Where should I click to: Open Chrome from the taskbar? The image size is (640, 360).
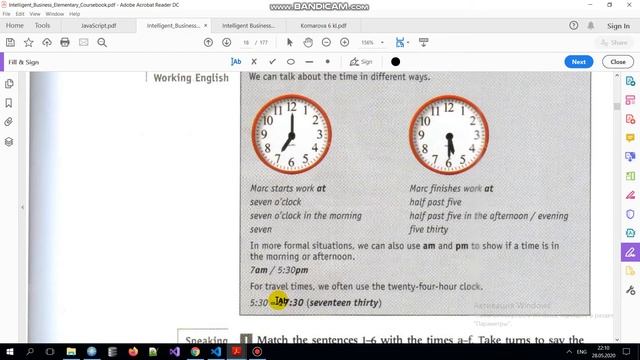pyautogui.click(x=195, y=351)
